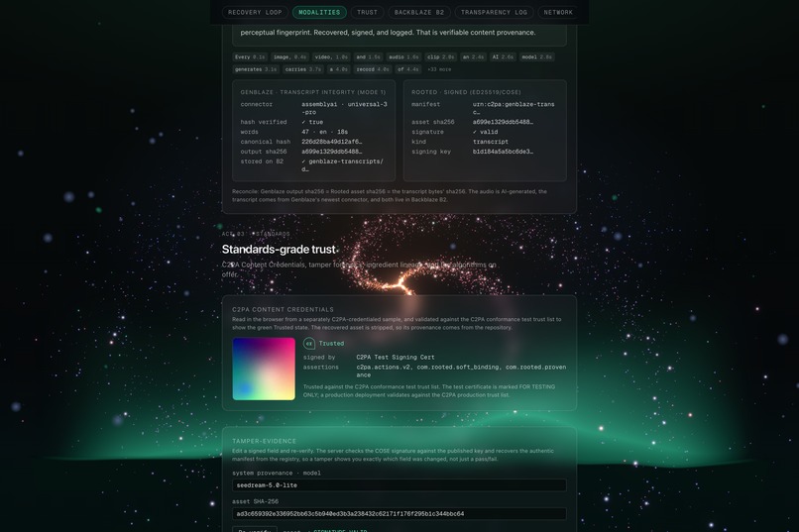The height and width of the screenshot is (532, 799).
Task: Click the kind 'transcript' value
Action: 490,142
